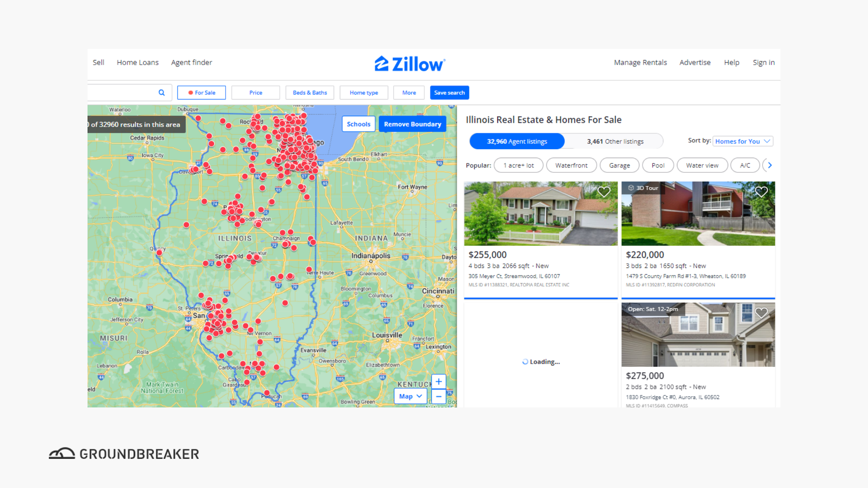This screenshot has width=868, height=488.
Task: Open the $255,000 house photo
Action: 541,214
